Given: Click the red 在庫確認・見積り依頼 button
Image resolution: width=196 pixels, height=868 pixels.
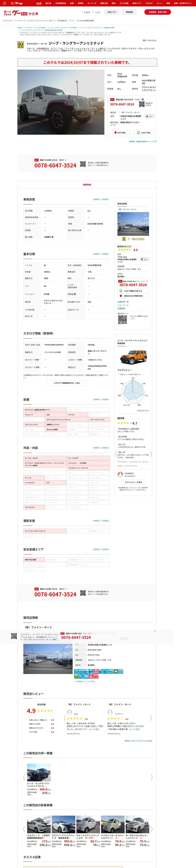Looking at the screenshot, I should click(157, 12).
